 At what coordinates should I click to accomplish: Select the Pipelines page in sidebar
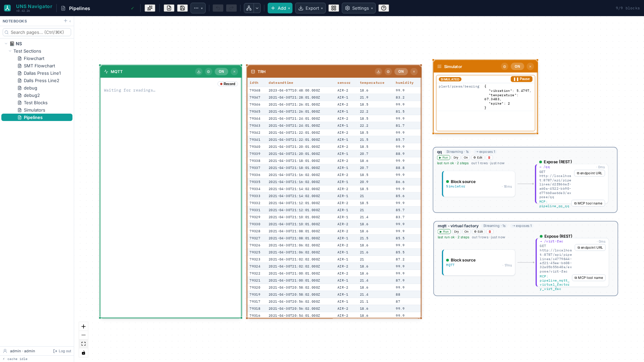[37, 117]
